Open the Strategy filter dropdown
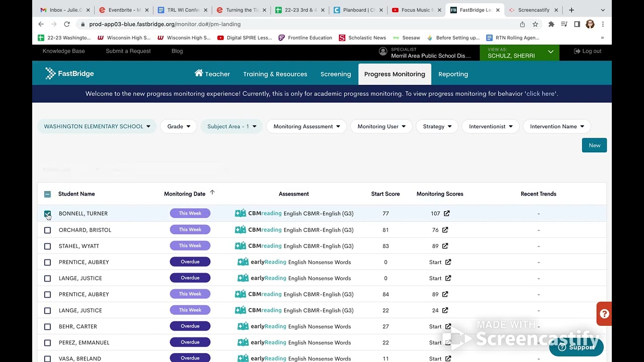The image size is (644, 362). coord(437,126)
